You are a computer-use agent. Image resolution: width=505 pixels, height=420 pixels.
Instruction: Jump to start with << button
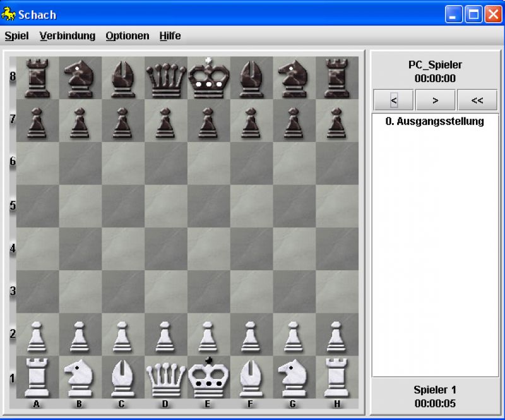(x=477, y=100)
